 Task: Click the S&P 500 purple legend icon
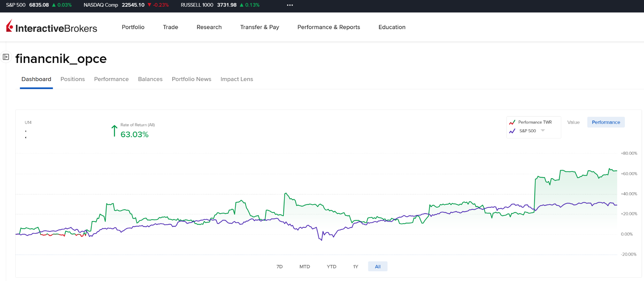[512, 131]
